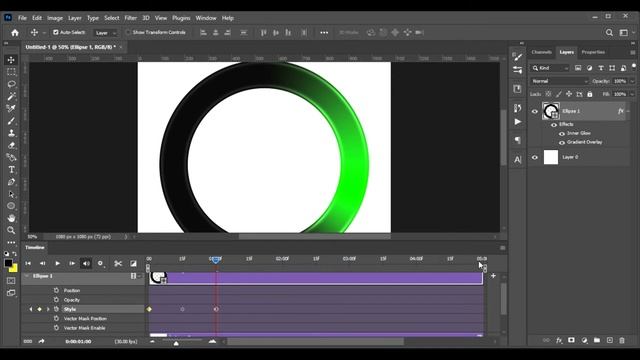
Task: Toggle Show Transform Controls checkbox
Action: pos(128,32)
